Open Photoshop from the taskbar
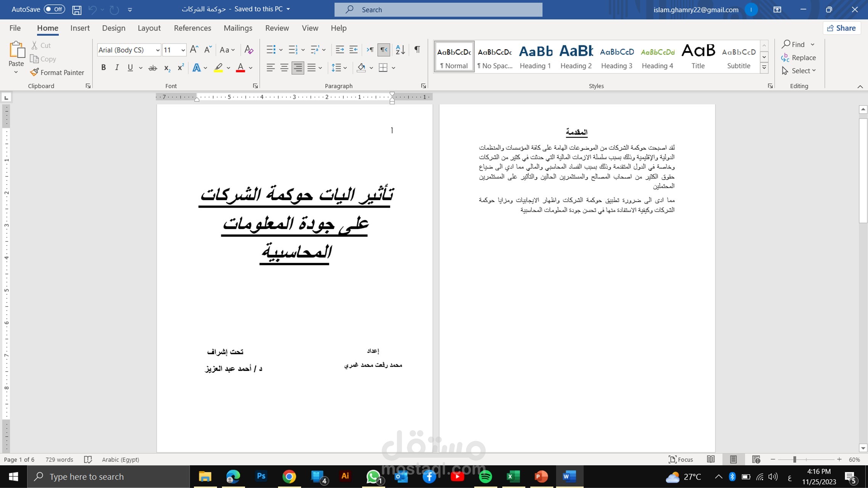The width and height of the screenshot is (868, 488). (x=261, y=477)
